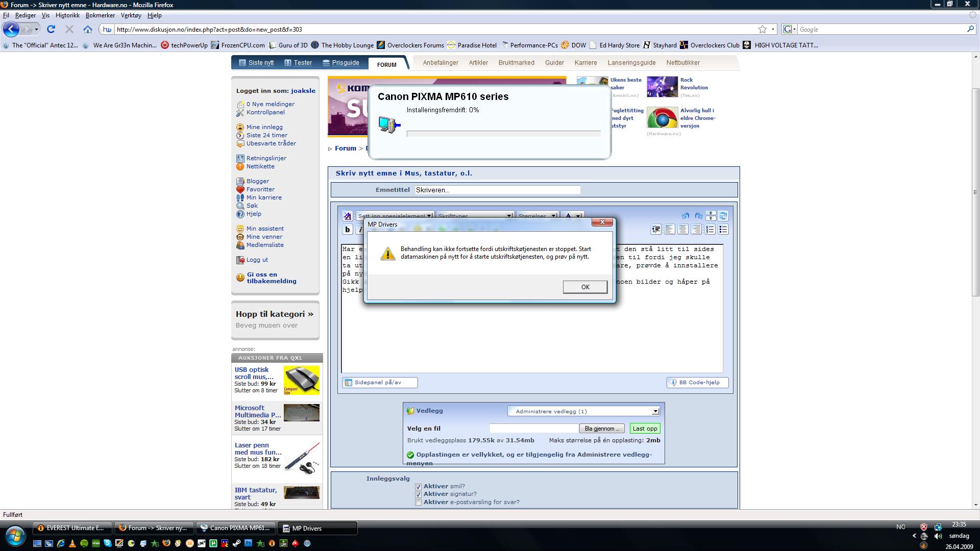
Task: Open EVEREST Ultimate taskbar button
Action: pos(72,528)
